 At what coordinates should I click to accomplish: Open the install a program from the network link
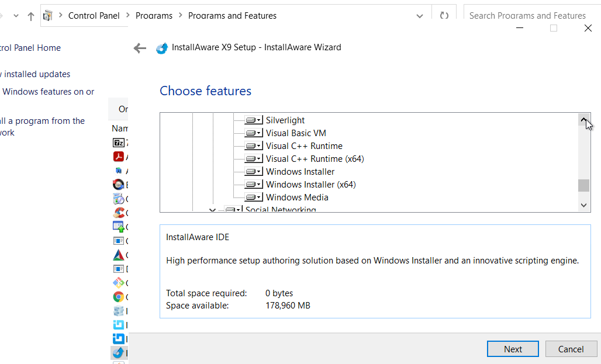(42, 127)
